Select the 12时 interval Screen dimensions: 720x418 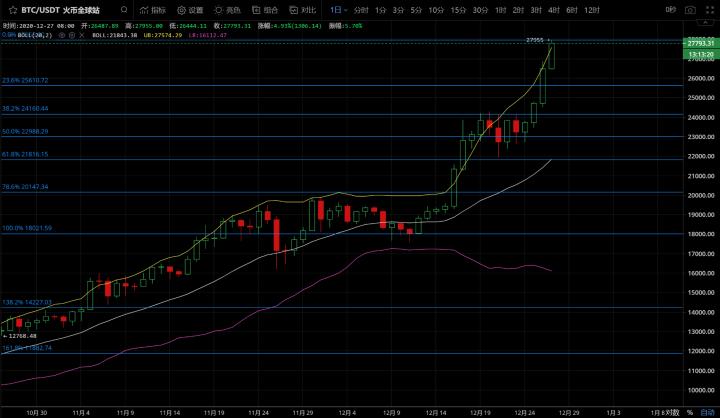(592, 10)
